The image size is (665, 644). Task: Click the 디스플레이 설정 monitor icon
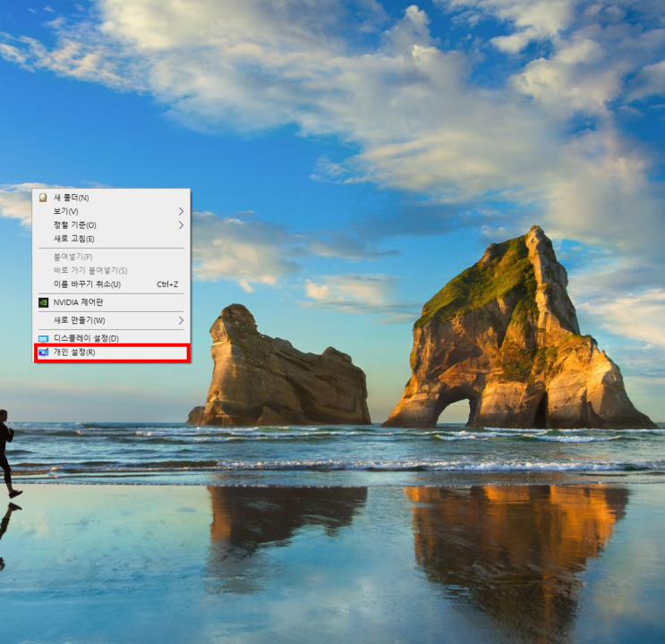click(43, 338)
